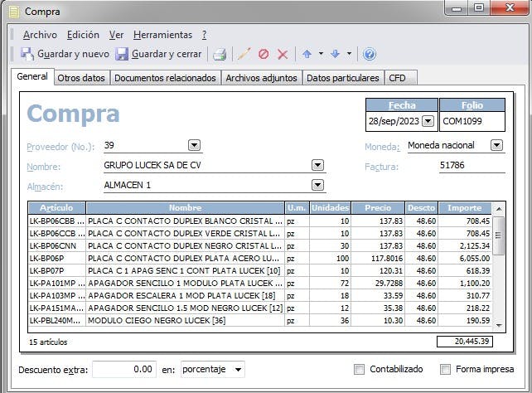
Task: Select row LK-BP06CNN article cell
Action: pos(56,245)
